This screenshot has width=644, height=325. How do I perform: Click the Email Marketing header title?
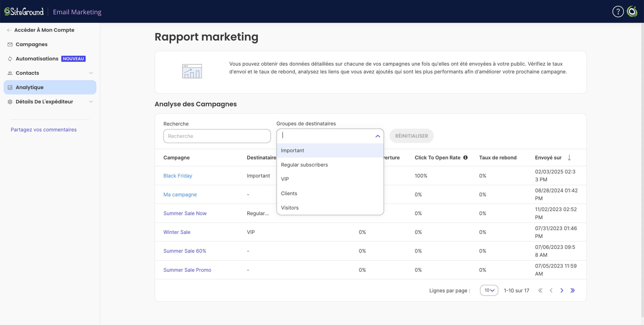coord(77,12)
